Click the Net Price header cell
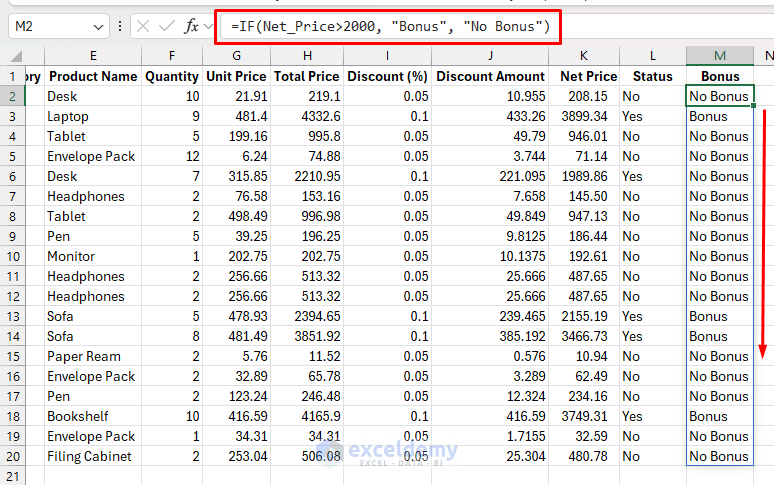 point(584,76)
